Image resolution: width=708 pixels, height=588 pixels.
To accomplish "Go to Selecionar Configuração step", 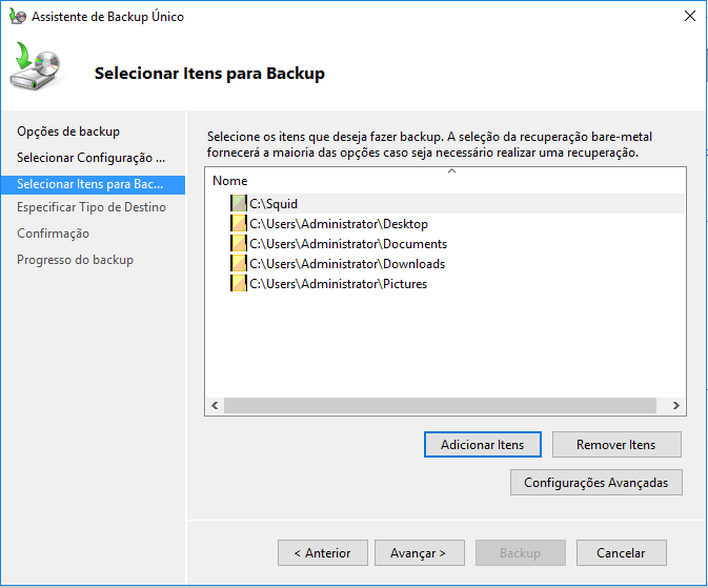I will point(91,158).
